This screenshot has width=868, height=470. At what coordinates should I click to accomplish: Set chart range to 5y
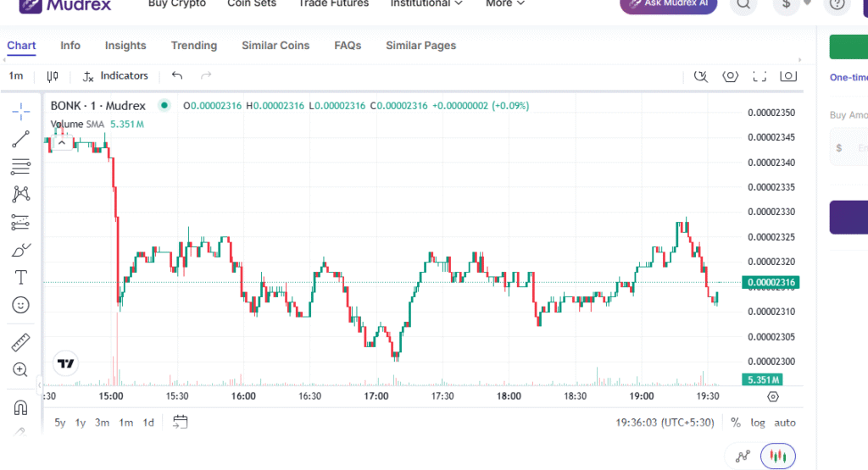[x=60, y=423]
